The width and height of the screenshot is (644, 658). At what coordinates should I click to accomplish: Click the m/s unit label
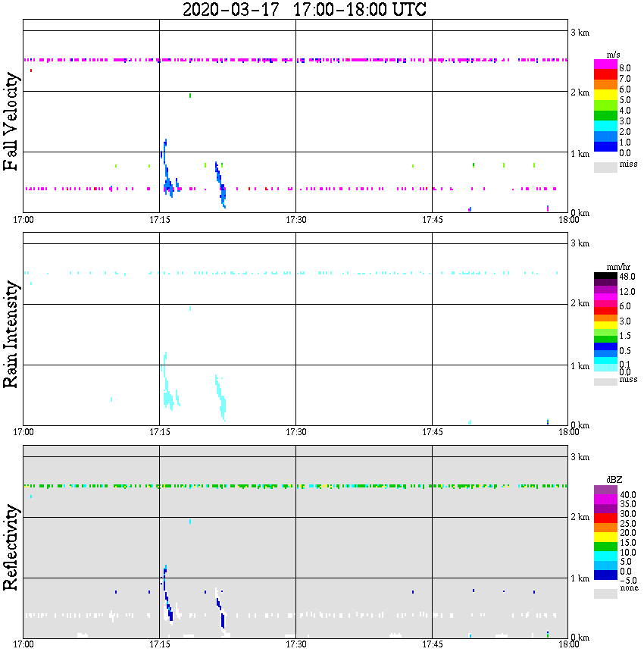[613, 55]
